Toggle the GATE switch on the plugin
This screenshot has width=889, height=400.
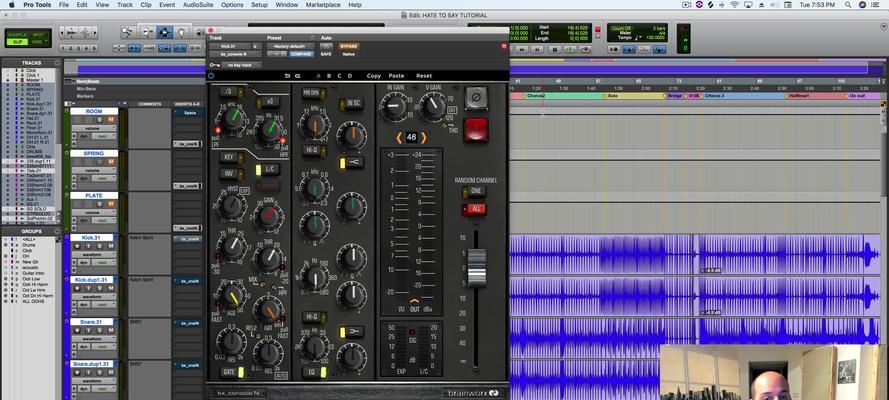coord(232,372)
